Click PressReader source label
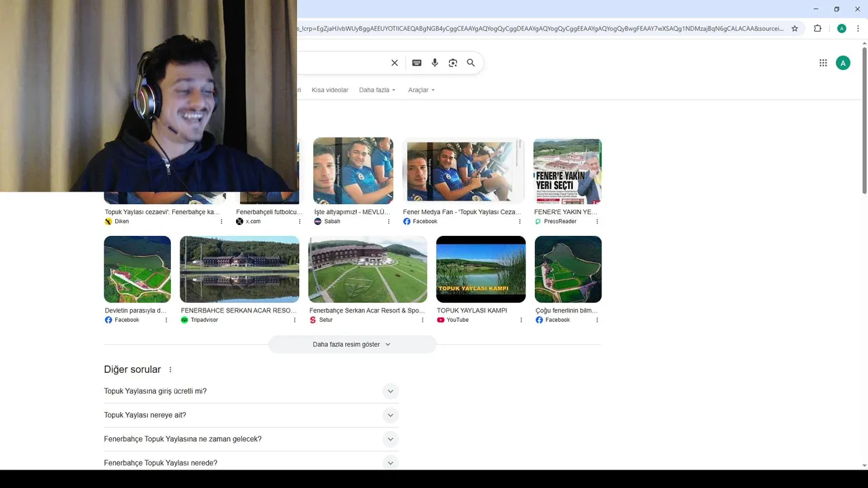Screen dimensions: 868x488 tap(560, 222)
